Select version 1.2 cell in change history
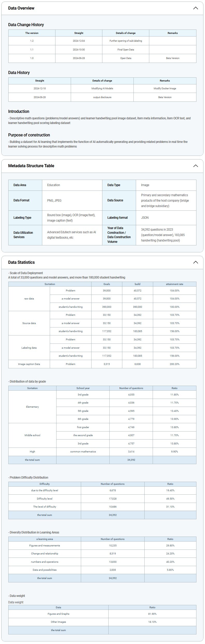205x644 pixels. (32, 41)
